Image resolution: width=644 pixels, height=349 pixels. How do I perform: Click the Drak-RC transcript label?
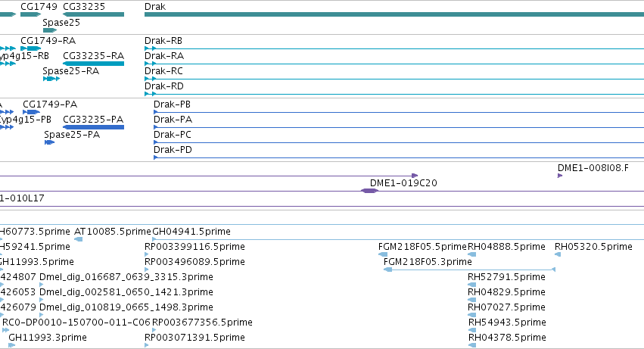[163, 71]
